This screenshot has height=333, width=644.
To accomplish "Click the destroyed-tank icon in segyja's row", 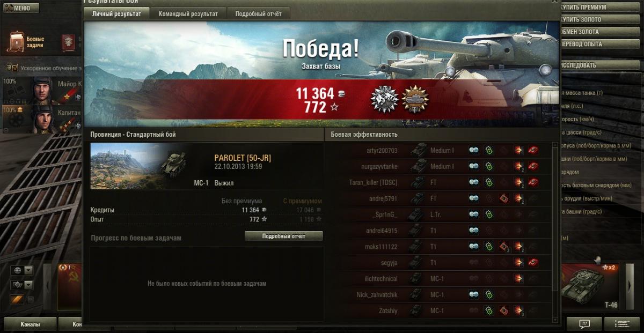I will [x=533, y=263].
